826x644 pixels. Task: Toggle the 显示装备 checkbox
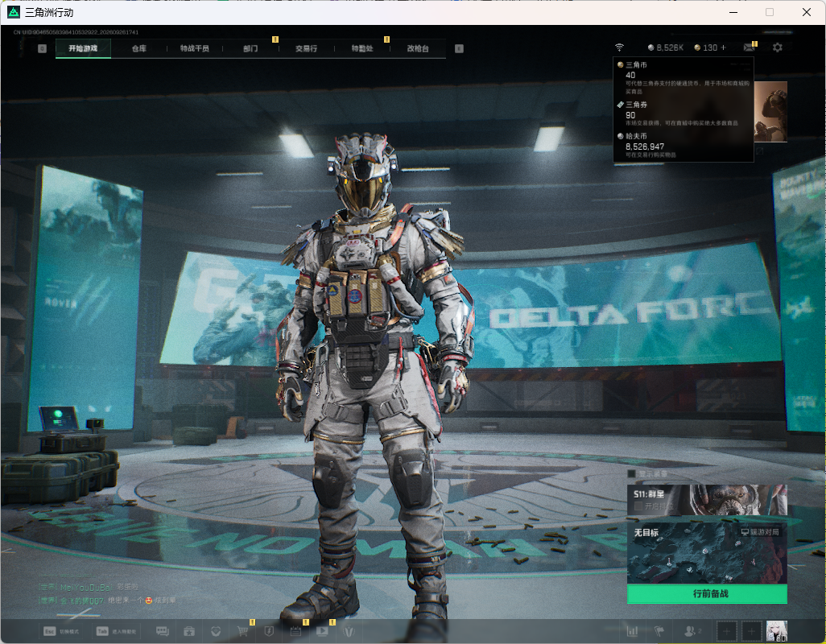point(632,473)
